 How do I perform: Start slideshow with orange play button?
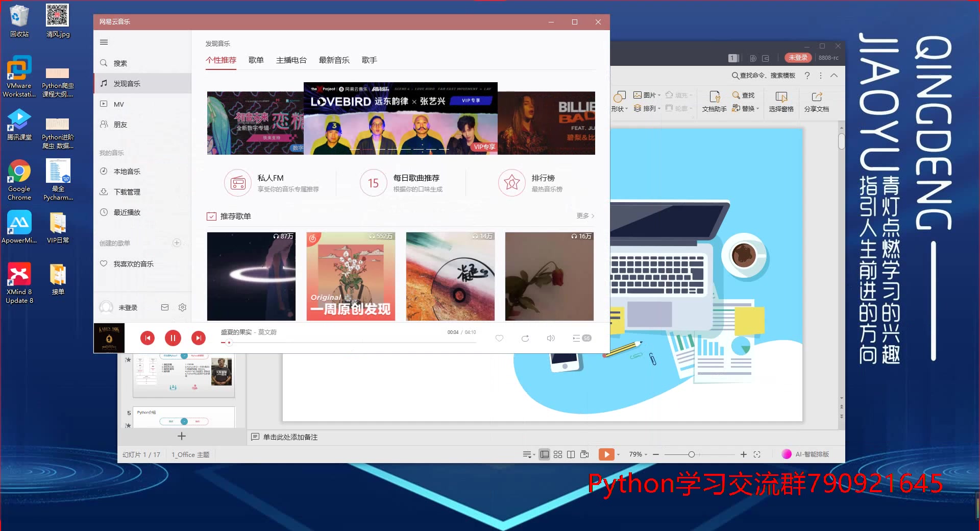[x=606, y=454]
